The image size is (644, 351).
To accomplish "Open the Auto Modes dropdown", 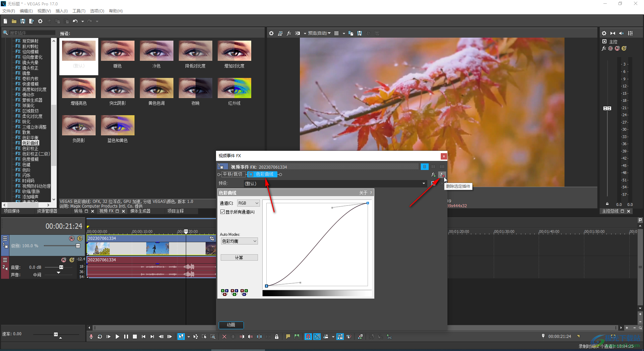I will coord(239,241).
